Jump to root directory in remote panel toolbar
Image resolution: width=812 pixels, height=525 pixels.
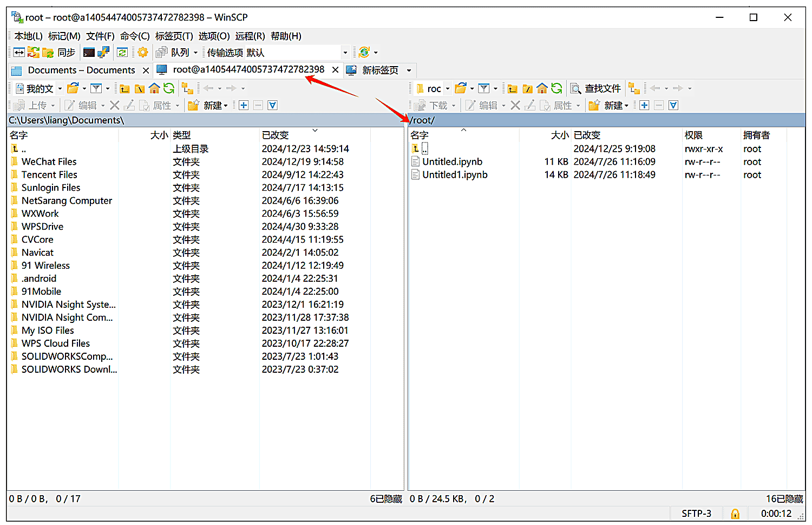coord(527,88)
